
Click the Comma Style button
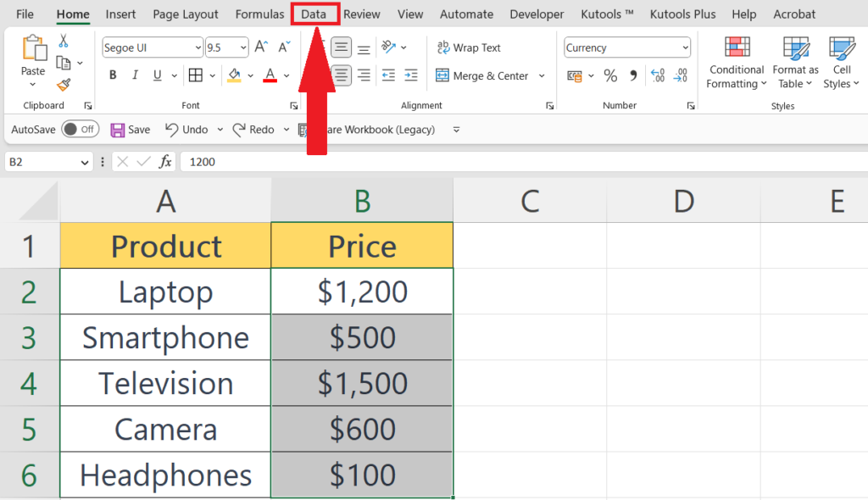(x=632, y=76)
